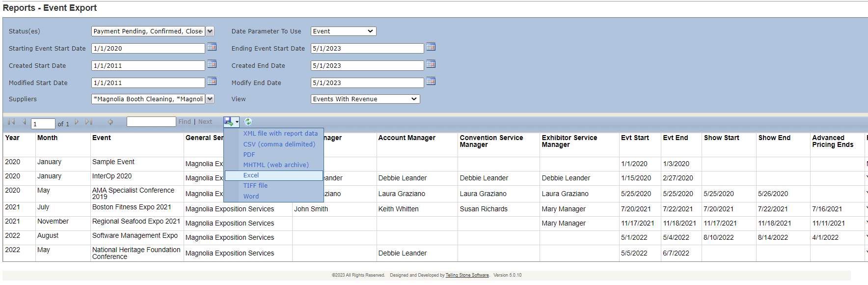Expand the Suppliers dropdown list
This screenshot has height=285, width=868.
(x=210, y=99)
